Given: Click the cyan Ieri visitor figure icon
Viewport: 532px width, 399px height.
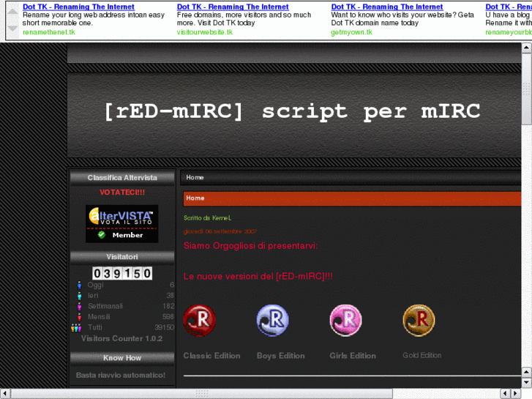Looking at the screenshot, I should tap(79, 296).
